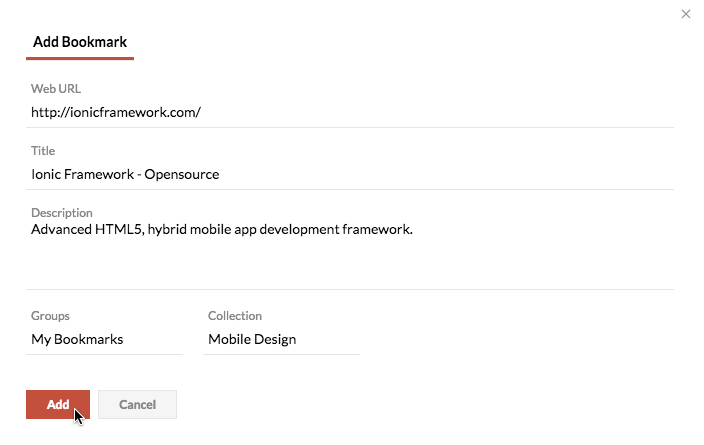Click the Description field label
The image size is (704, 445).
pyautogui.click(x=62, y=213)
